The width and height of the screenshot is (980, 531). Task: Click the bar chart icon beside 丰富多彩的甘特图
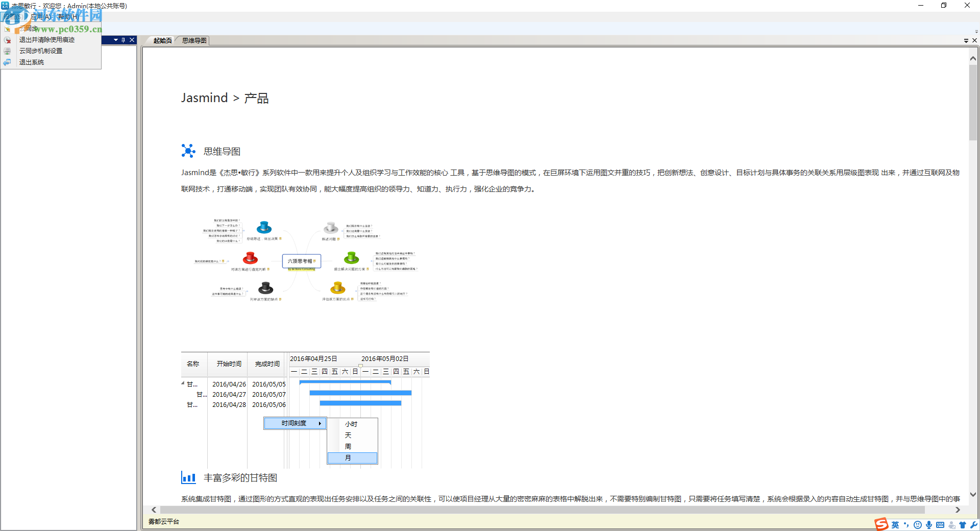188,477
